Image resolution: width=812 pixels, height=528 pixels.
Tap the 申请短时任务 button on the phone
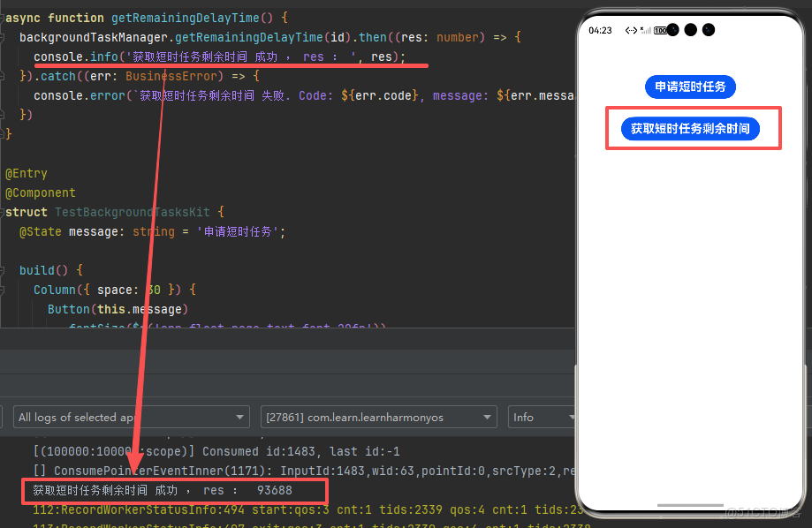coord(690,87)
